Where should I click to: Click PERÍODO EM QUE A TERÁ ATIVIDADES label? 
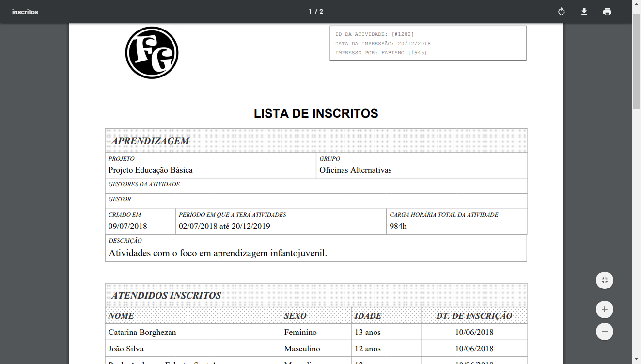click(233, 215)
